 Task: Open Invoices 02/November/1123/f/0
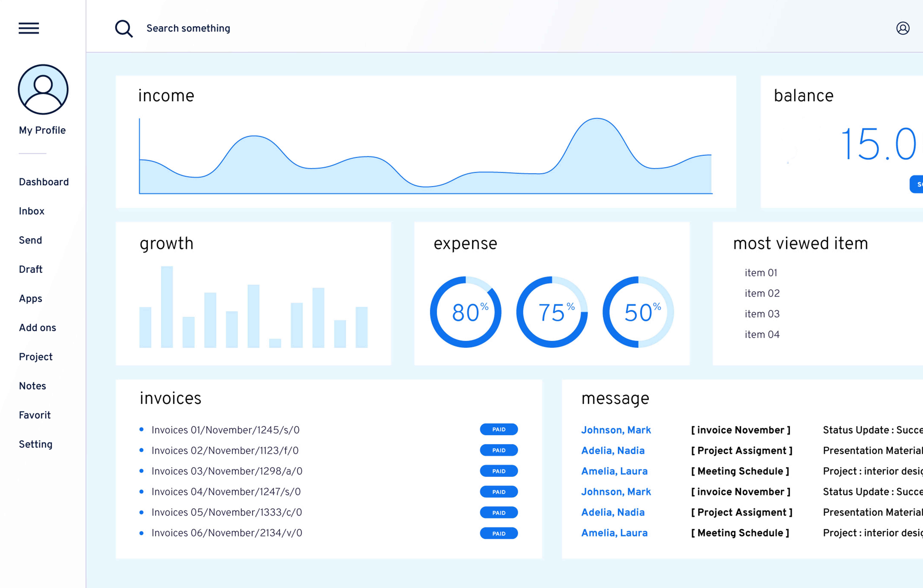coord(225,451)
